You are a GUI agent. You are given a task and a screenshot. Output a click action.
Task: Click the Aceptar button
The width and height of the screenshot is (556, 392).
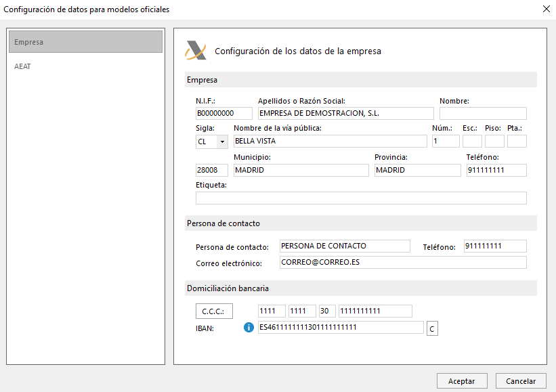[461, 381]
